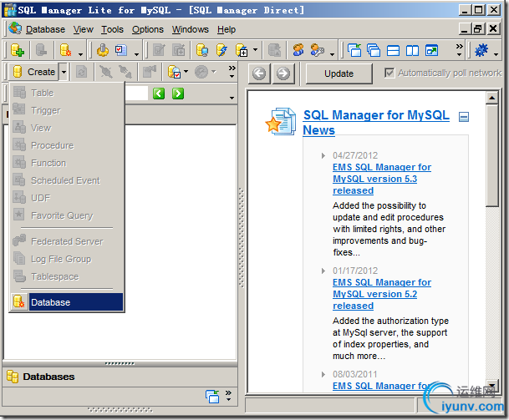This screenshot has height=420, width=509.
Task: Collapse the SQL Manager News section
Action: pyautogui.click(x=464, y=117)
